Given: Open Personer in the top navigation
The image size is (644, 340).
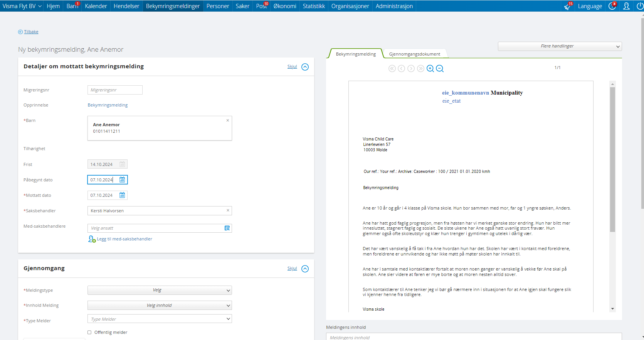Looking at the screenshot, I should click(x=218, y=6).
